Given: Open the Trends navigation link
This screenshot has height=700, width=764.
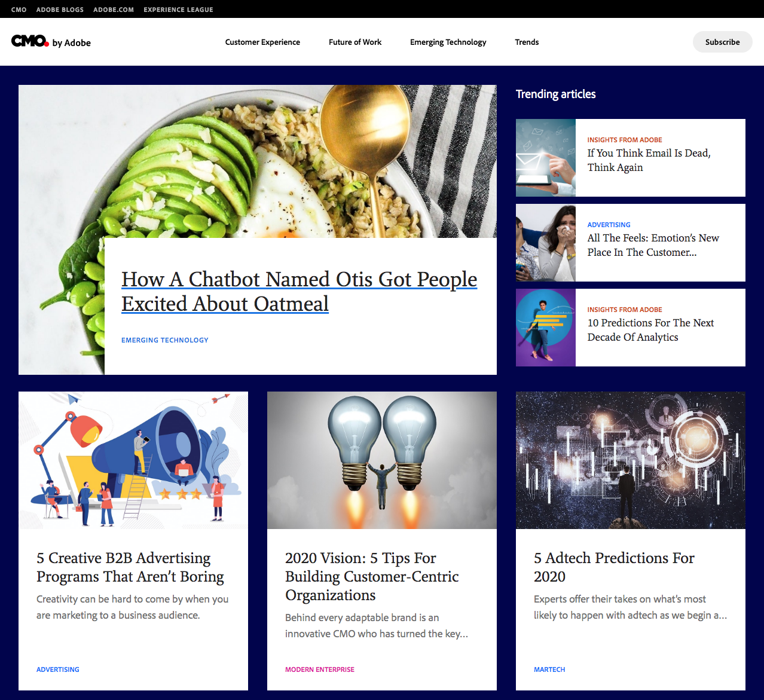Looking at the screenshot, I should click(527, 42).
